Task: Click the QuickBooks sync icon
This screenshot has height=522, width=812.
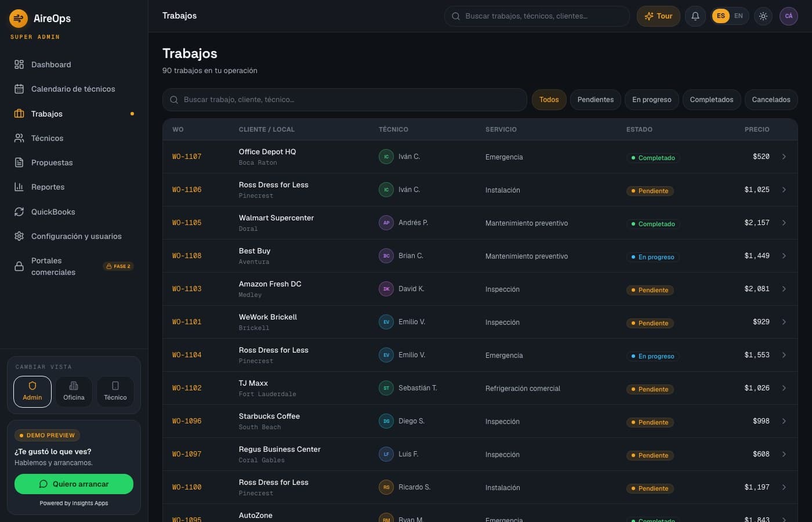Action: [19, 212]
